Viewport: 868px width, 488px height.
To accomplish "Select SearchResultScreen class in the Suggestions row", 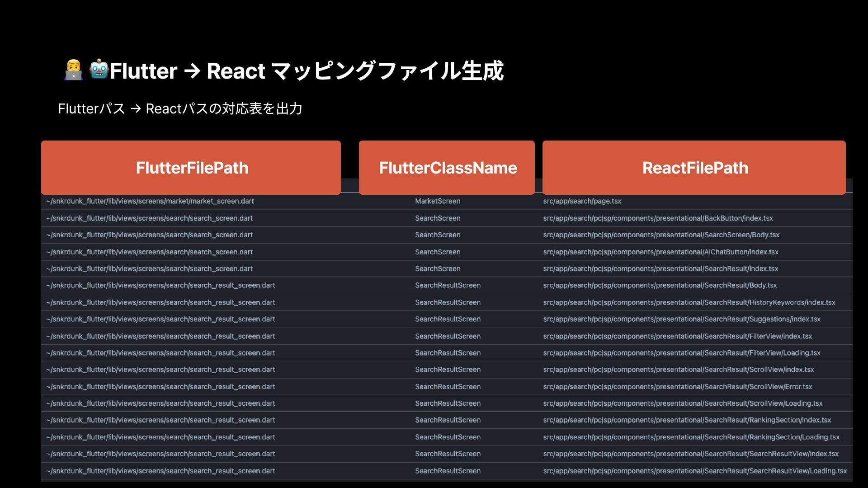I will pyautogui.click(x=448, y=319).
